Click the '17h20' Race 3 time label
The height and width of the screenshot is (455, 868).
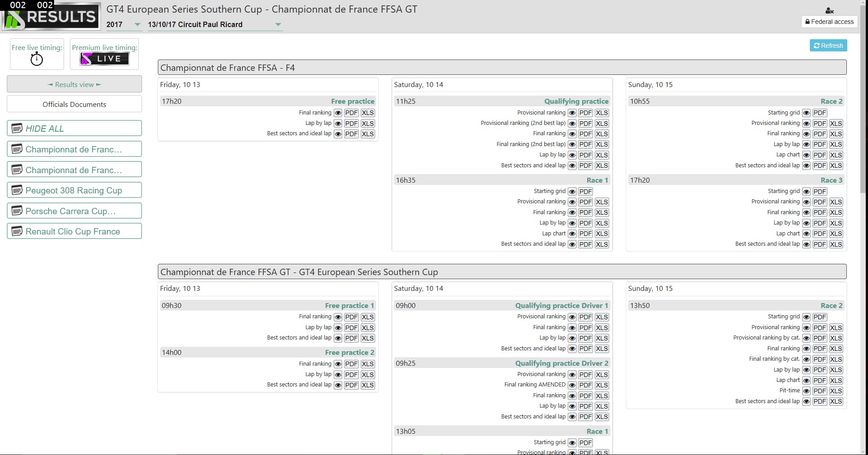tap(640, 180)
